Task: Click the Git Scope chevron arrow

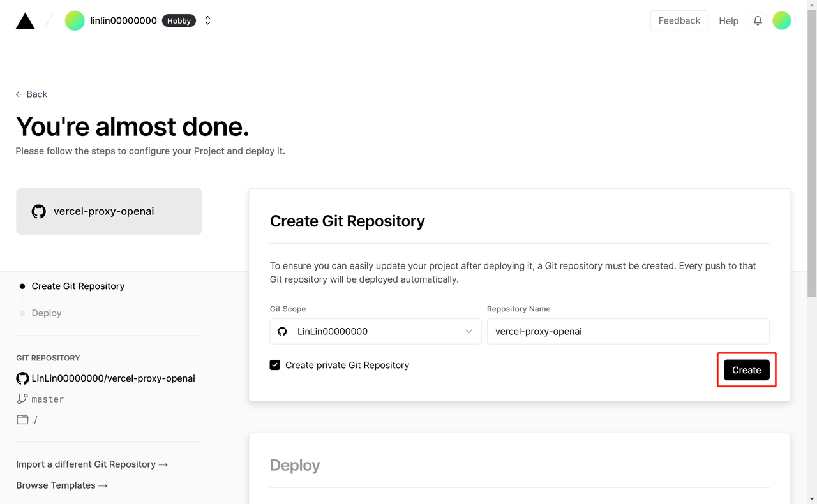Action: tap(469, 331)
